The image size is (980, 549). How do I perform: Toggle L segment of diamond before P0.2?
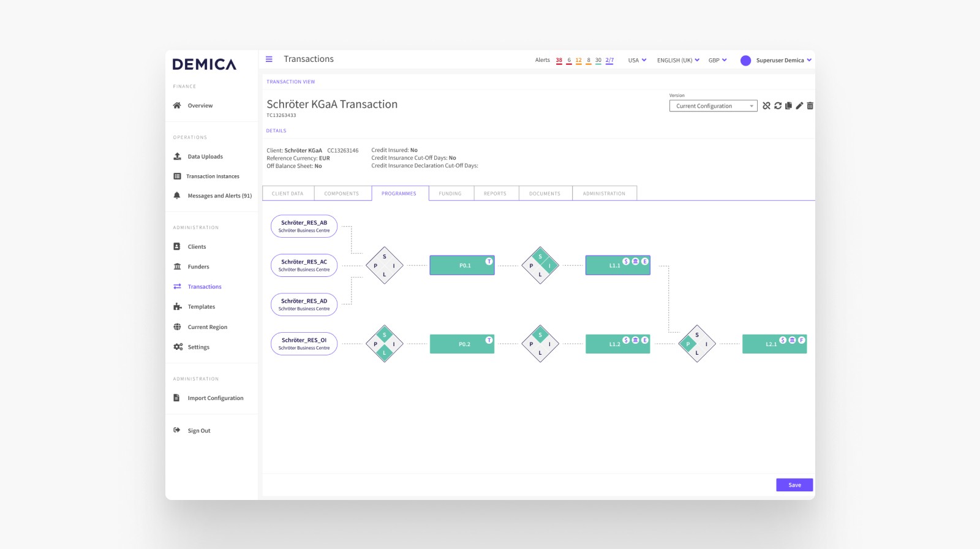coord(385,353)
